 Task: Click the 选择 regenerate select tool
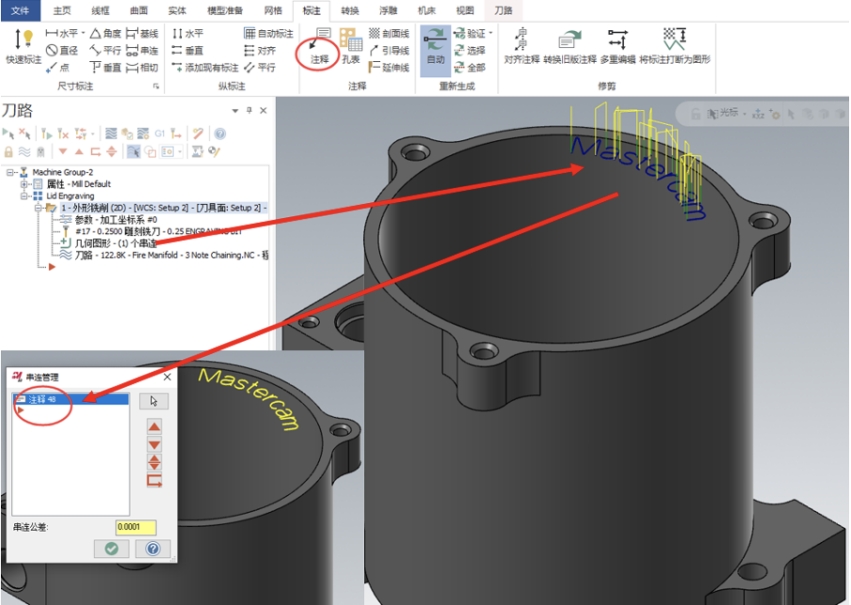470,50
